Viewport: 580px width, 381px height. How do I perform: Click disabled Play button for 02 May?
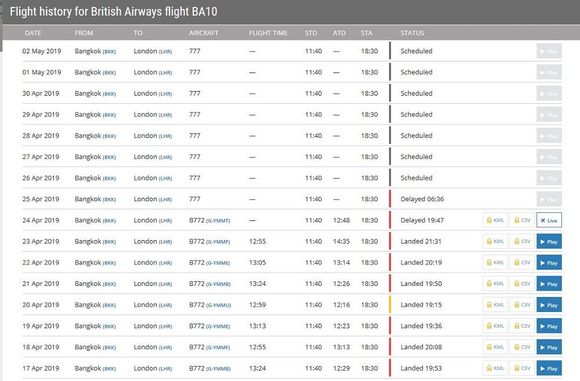(x=549, y=51)
